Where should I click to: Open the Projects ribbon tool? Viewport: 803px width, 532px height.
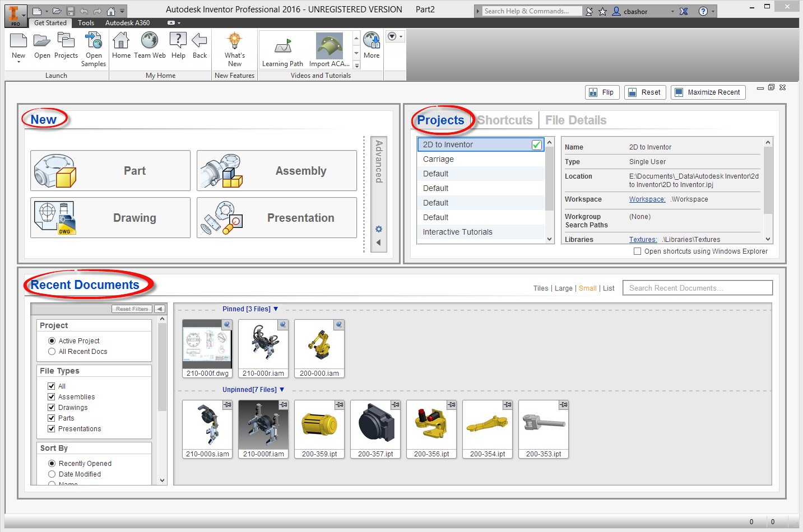66,45
